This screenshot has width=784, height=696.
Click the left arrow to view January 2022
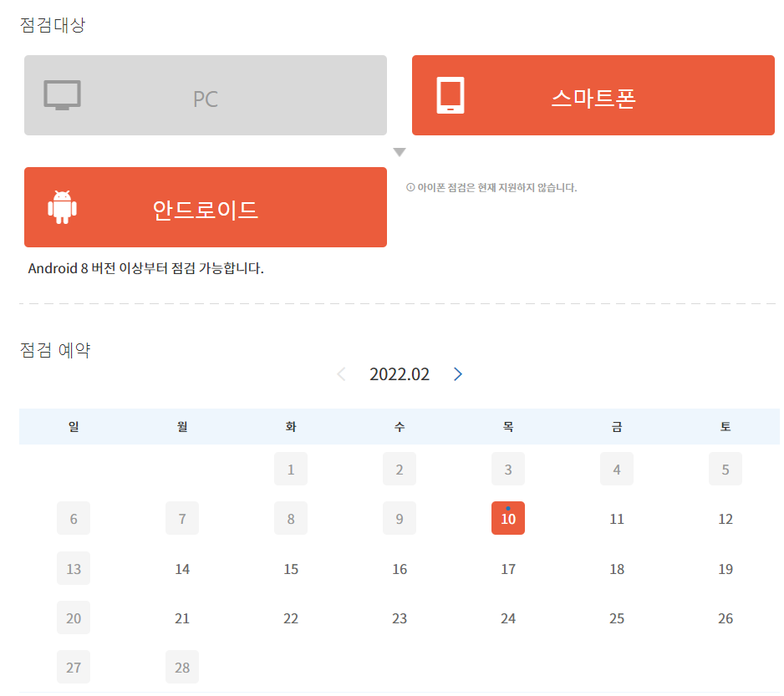pyautogui.click(x=341, y=373)
